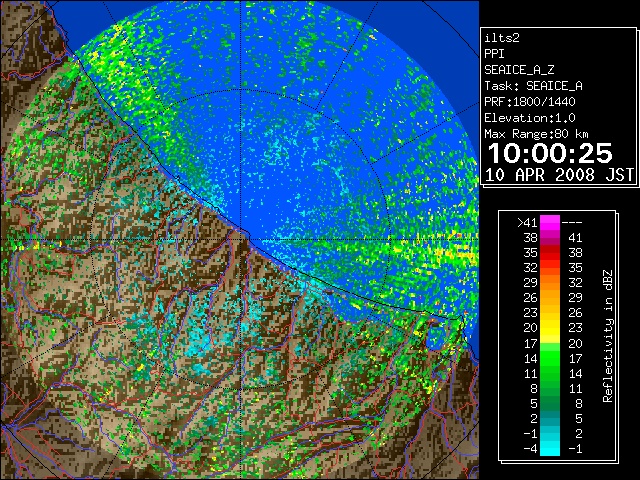Image resolution: width=640 pixels, height=480 pixels.
Task: Click the radar center origin on the coastline
Action: pyautogui.click(x=241, y=239)
